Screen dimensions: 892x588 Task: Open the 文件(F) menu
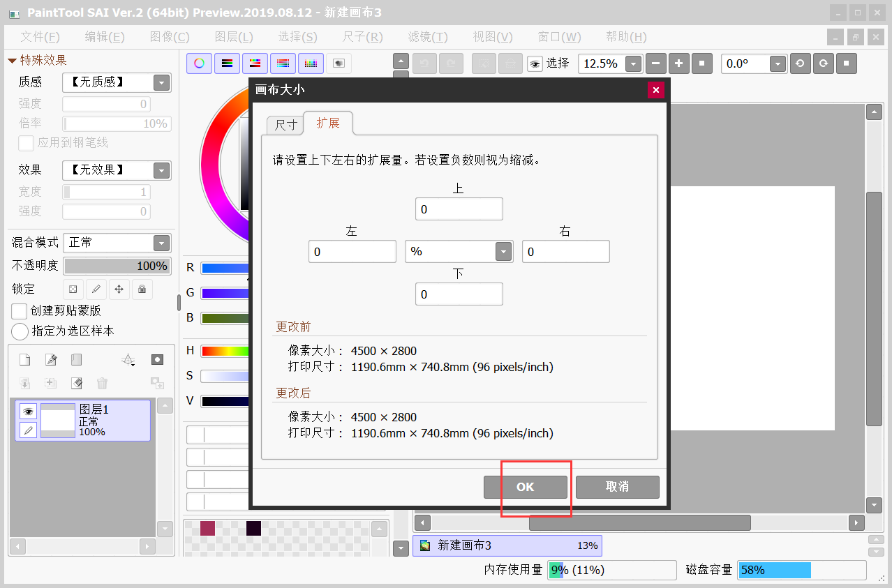click(x=40, y=37)
